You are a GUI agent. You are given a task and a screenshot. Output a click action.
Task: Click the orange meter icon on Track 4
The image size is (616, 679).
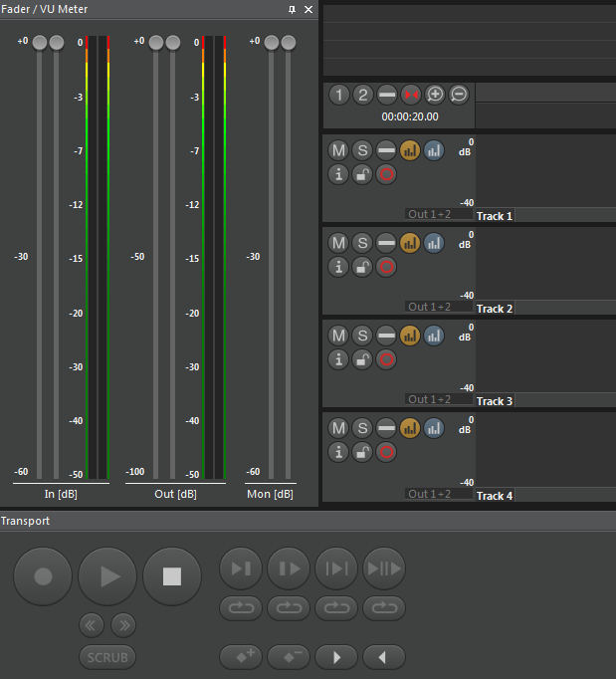(410, 428)
